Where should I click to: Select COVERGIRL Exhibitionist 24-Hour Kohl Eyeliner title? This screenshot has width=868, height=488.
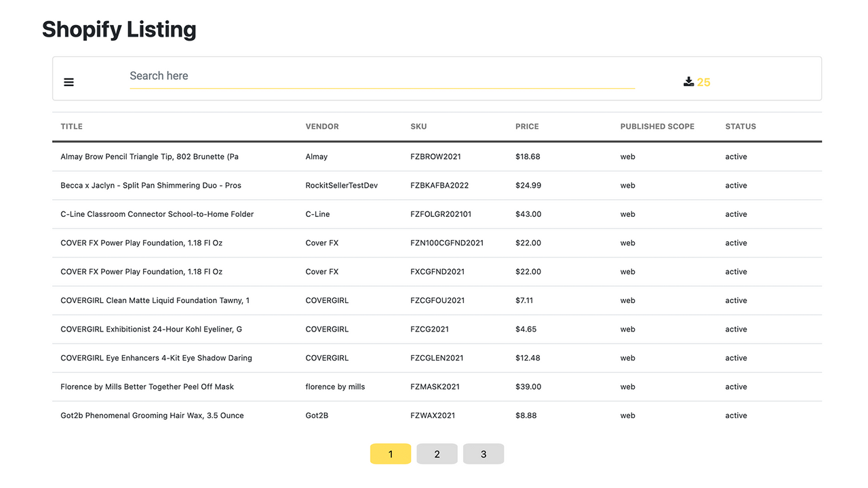tap(151, 329)
